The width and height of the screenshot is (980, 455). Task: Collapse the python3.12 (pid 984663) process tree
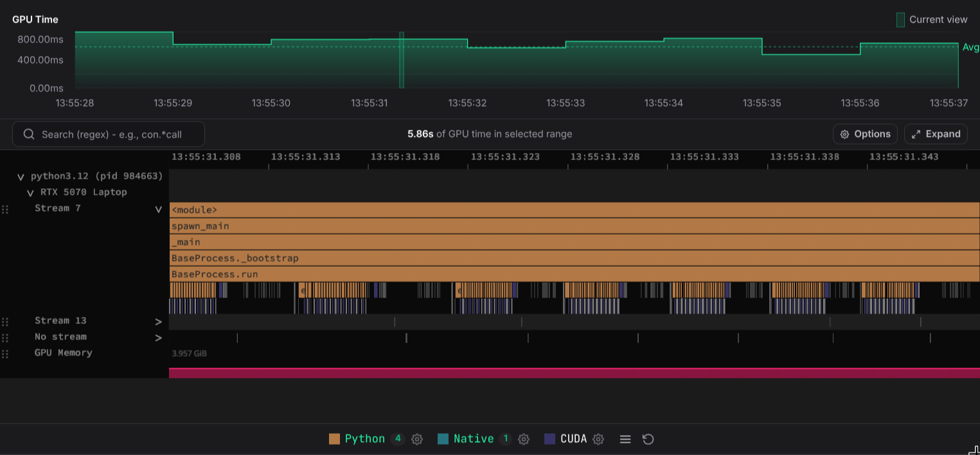tap(21, 177)
